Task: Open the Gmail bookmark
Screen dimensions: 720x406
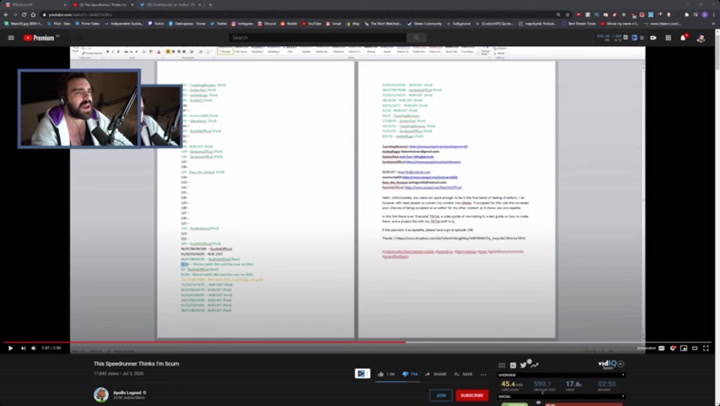Action: [x=334, y=23]
